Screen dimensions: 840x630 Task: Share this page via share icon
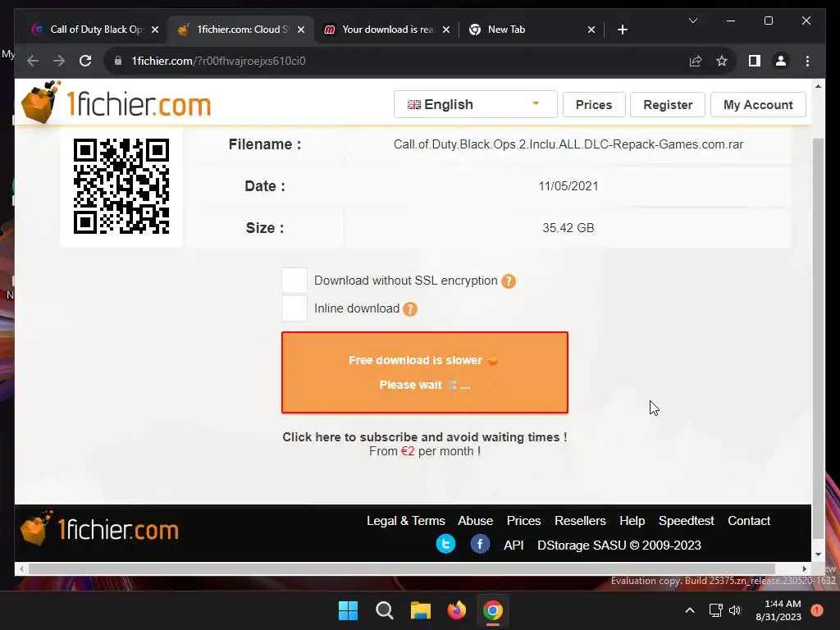coord(696,61)
